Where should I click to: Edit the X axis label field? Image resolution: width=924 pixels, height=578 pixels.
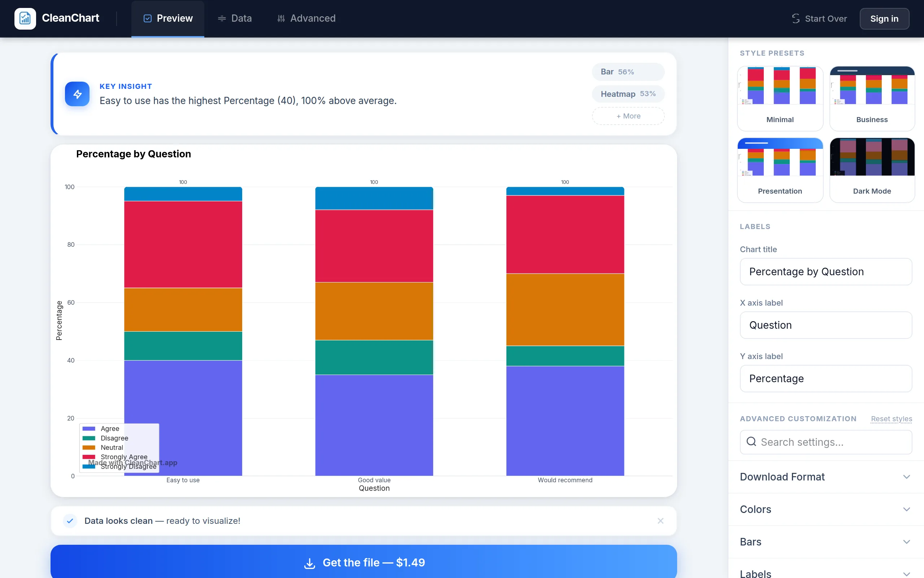point(826,325)
